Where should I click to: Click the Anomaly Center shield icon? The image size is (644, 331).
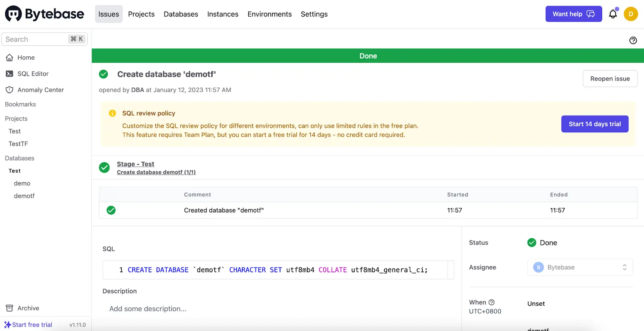pyautogui.click(x=10, y=90)
